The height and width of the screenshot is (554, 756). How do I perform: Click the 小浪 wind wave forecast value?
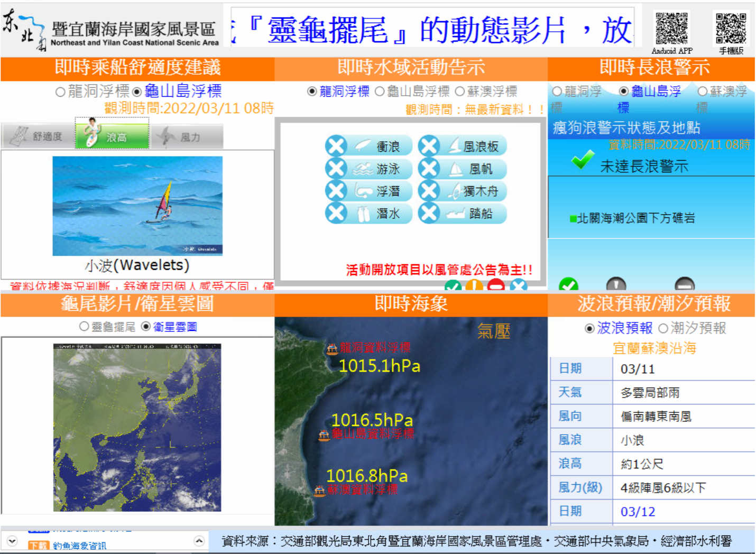pyautogui.click(x=632, y=440)
